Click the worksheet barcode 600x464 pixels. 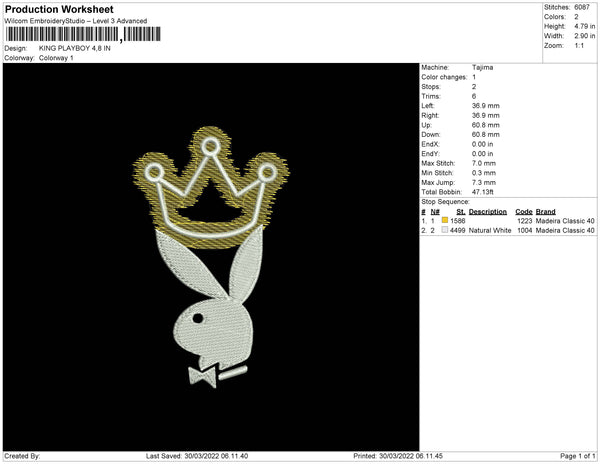coord(83,34)
